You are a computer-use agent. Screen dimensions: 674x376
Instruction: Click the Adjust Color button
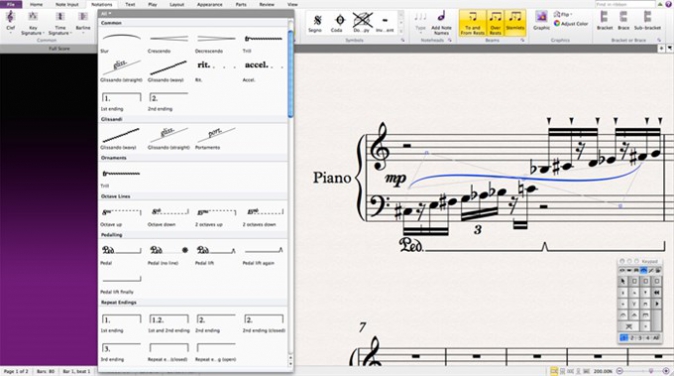[571, 24]
